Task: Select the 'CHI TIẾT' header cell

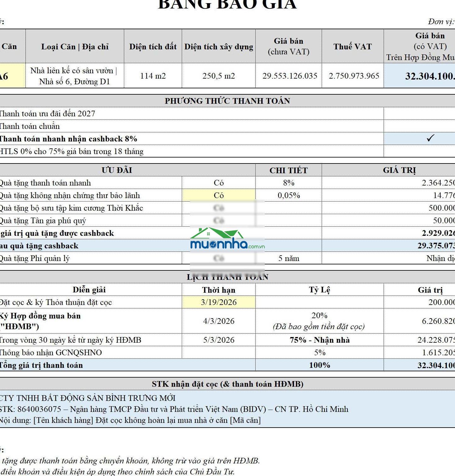Action: (288, 170)
